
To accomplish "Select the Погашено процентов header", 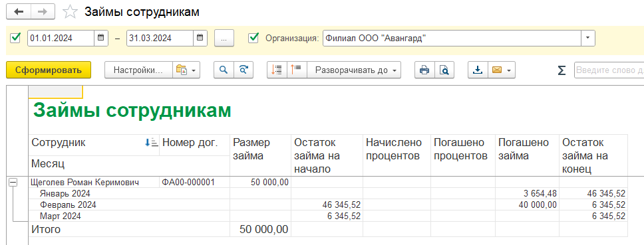I will coord(463,155).
